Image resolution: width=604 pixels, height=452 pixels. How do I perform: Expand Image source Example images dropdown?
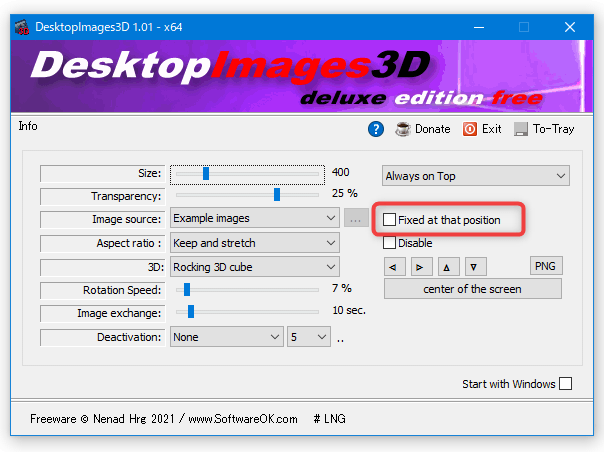[255, 218]
